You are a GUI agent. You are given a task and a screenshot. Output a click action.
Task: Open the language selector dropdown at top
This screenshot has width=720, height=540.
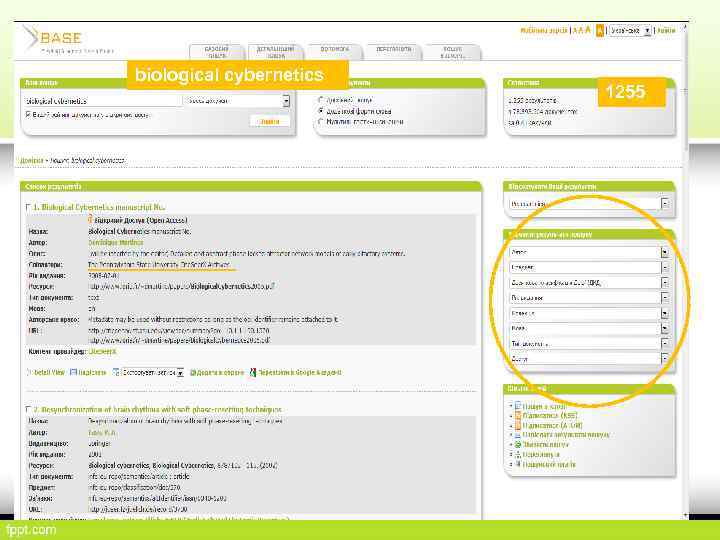[x=630, y=30]
